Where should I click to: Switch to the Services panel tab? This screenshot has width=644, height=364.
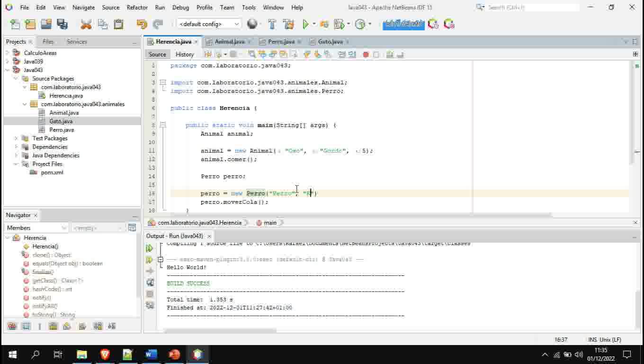[77, 42]
